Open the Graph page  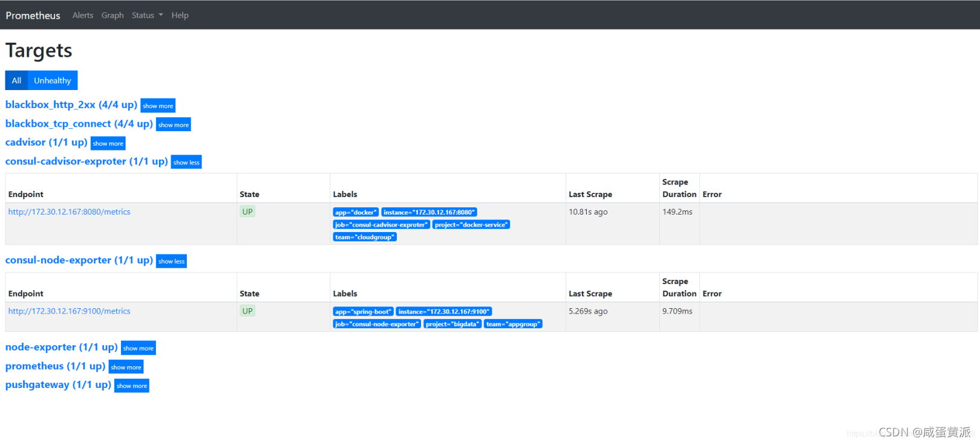[113, 15]
